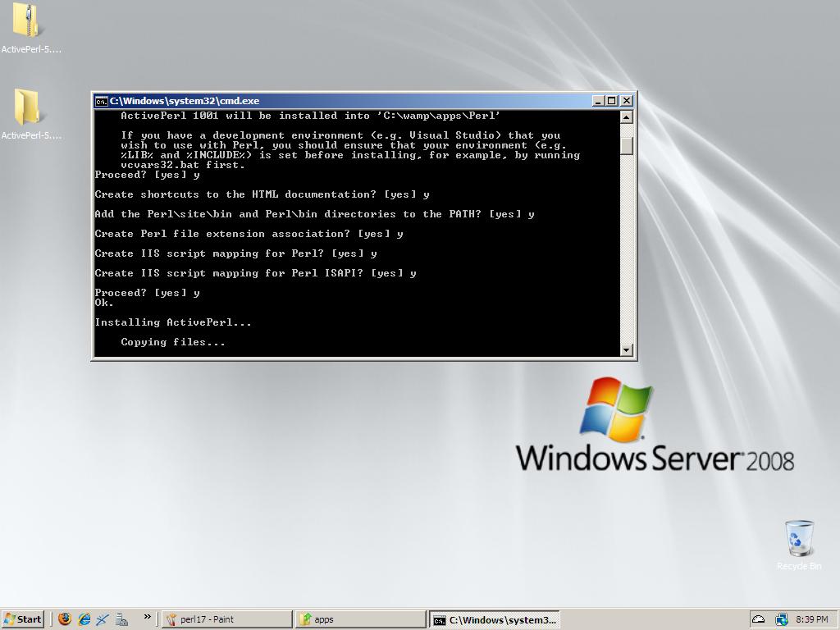Viewport: 840px width, 630px height.
Task: Maximize the cmd.exe console window
Action: pos(611,101)
